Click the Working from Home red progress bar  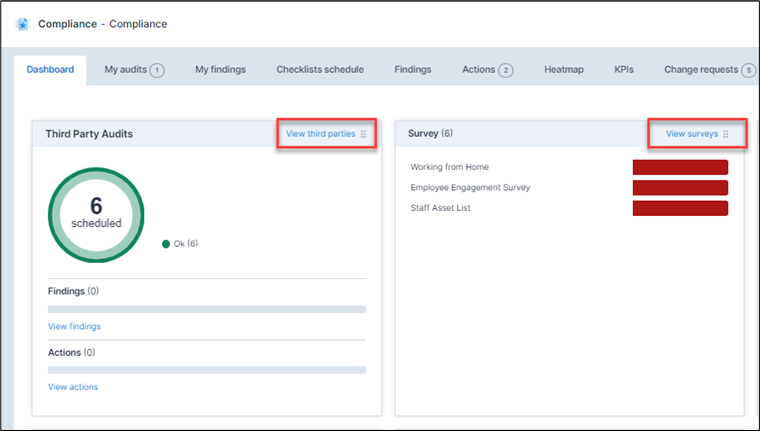680,167
